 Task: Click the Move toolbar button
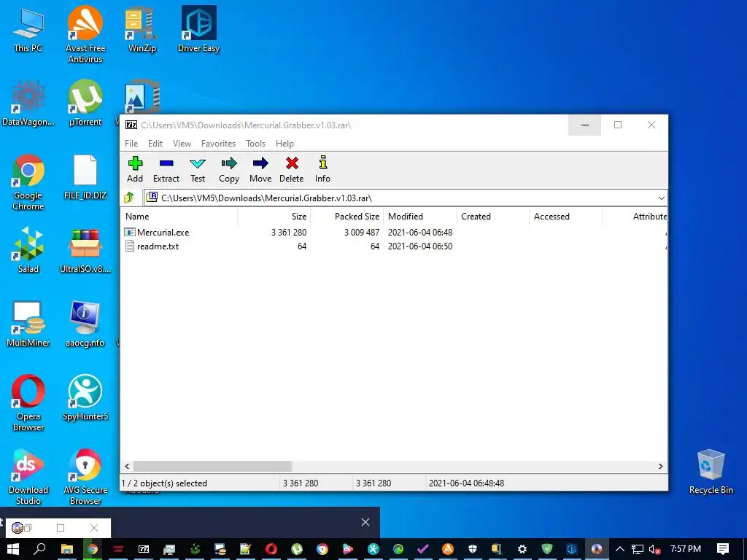coord(260,169)
